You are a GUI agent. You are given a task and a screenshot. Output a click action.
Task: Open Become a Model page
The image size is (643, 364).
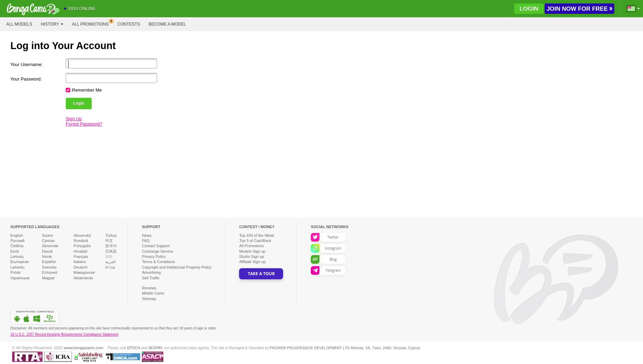click(x=167, y=24)
